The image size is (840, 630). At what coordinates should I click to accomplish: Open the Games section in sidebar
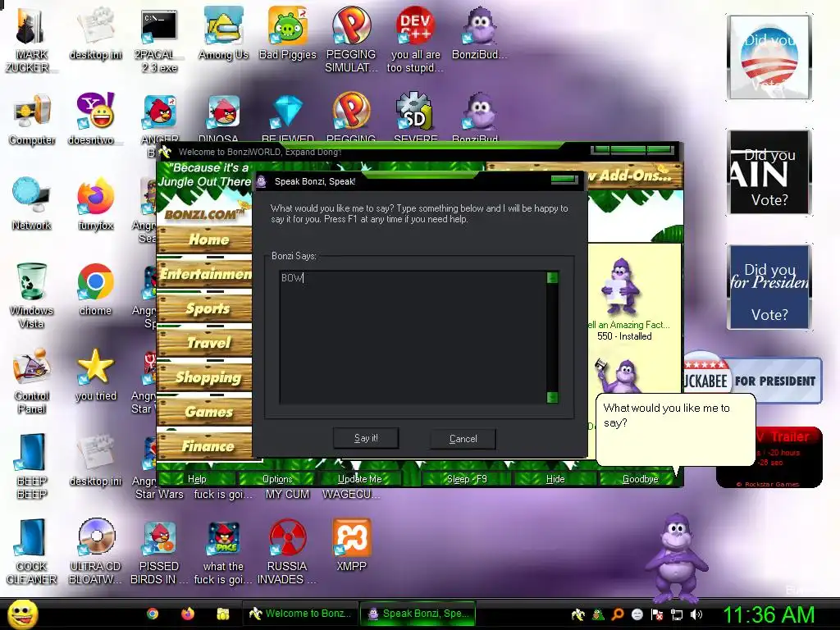click(204, 412)
